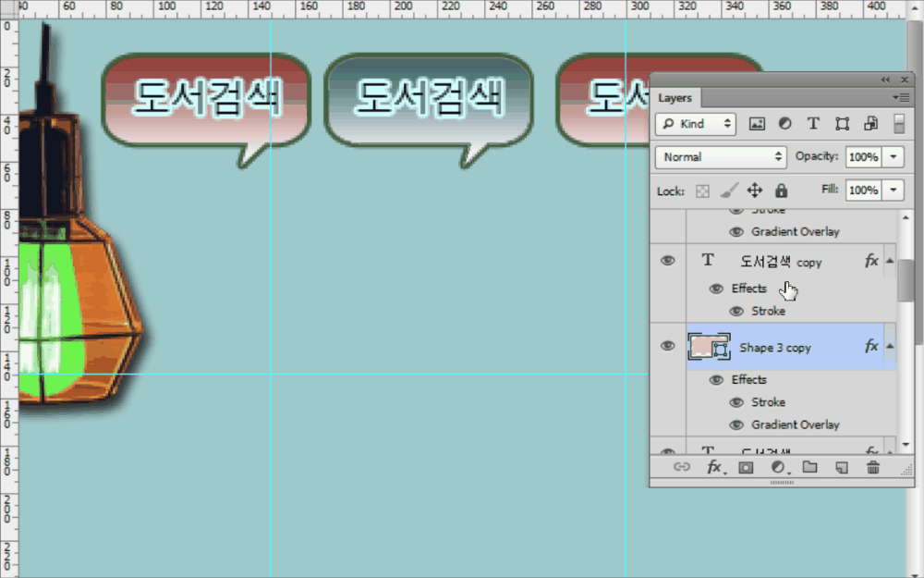Click Gradient Overlay under Shape 3 copy
The image size is (924, 578).
click(795, 424)
